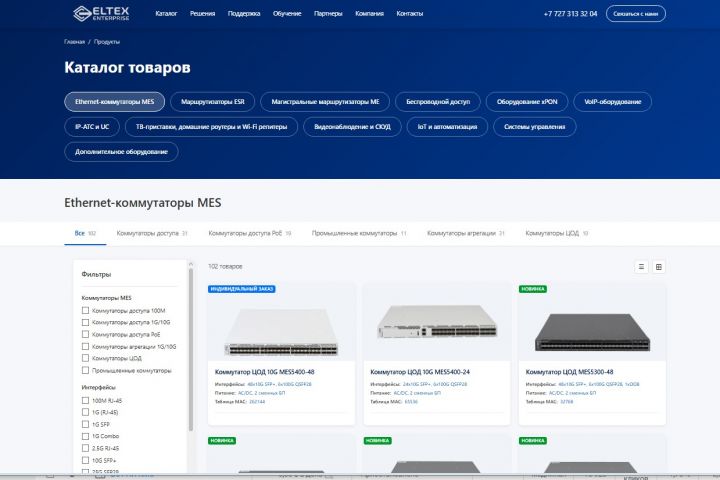Switch to Коммутаторы доступа tab
720x480 pixels.
[x=152, y=233]
